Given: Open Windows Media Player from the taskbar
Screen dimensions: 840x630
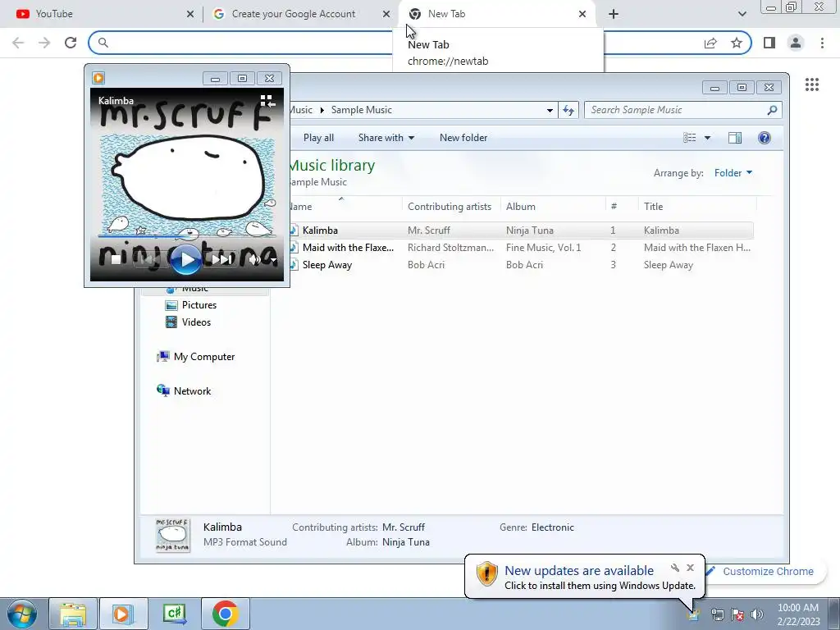Looking at the screenshot, I should [123, 614].
